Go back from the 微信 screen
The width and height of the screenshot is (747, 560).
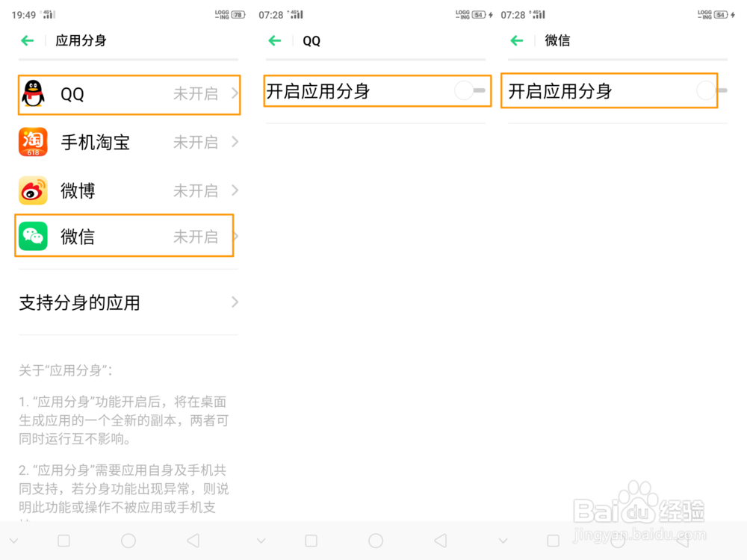(x=517, y=41)
